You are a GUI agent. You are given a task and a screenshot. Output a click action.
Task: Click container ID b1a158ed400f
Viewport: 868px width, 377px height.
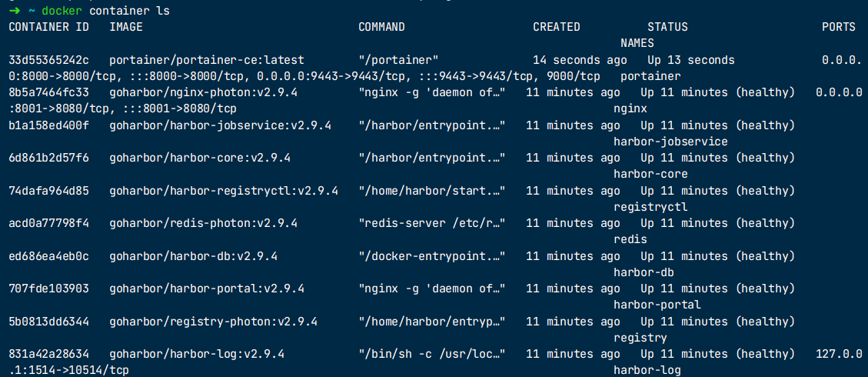[x=48, y=125]
